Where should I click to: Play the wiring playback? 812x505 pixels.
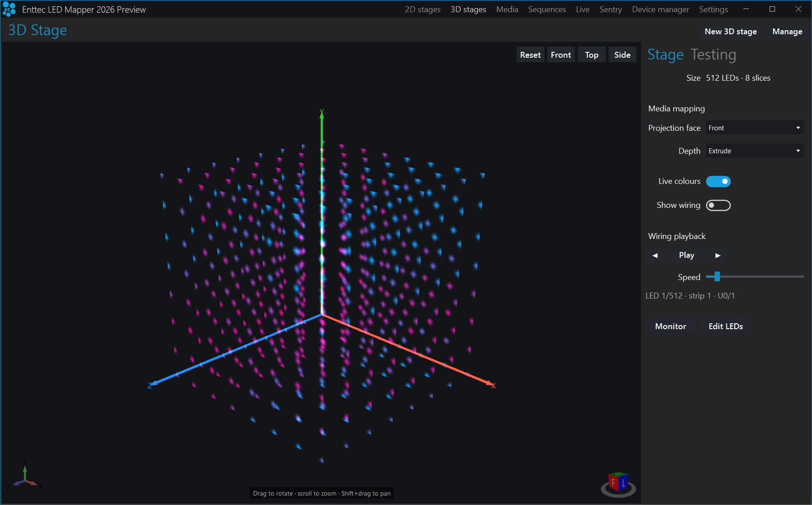(x=687, y=255)
